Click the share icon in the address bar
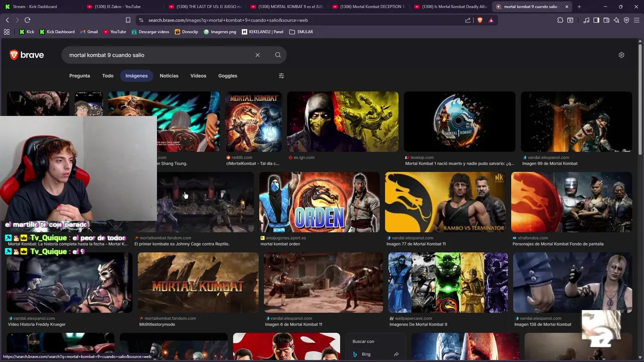The height and width of the screenshot is (362, 644). [x=468, y=20]
